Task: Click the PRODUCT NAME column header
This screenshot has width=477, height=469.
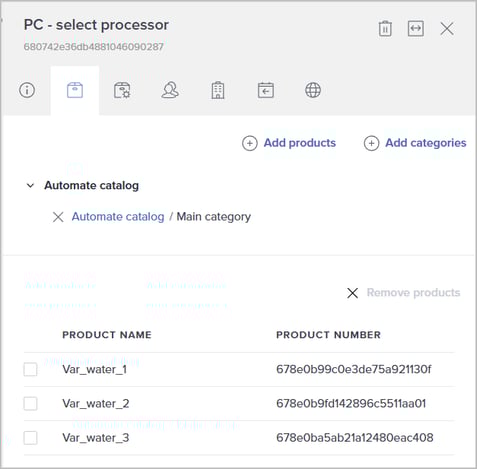Action: coord(107,335)
